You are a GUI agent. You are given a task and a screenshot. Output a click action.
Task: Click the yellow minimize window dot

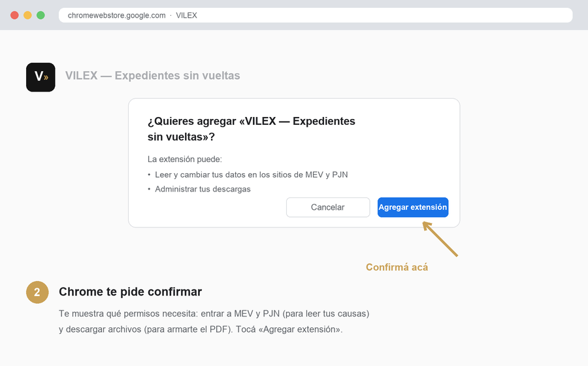[x=27, y=16]
